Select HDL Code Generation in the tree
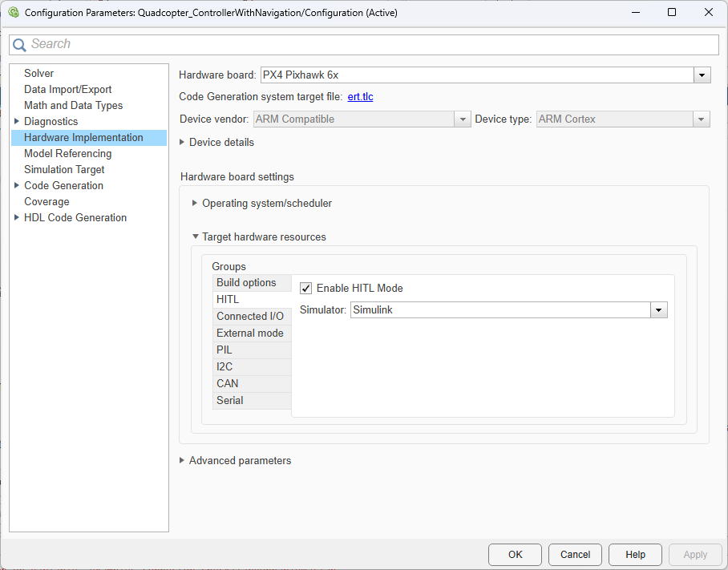The image size is (728, 570). pos(75,217)
